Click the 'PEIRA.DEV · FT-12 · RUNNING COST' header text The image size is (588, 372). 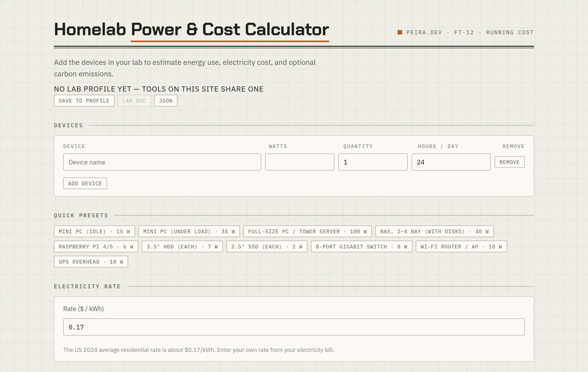click(470, 32)
